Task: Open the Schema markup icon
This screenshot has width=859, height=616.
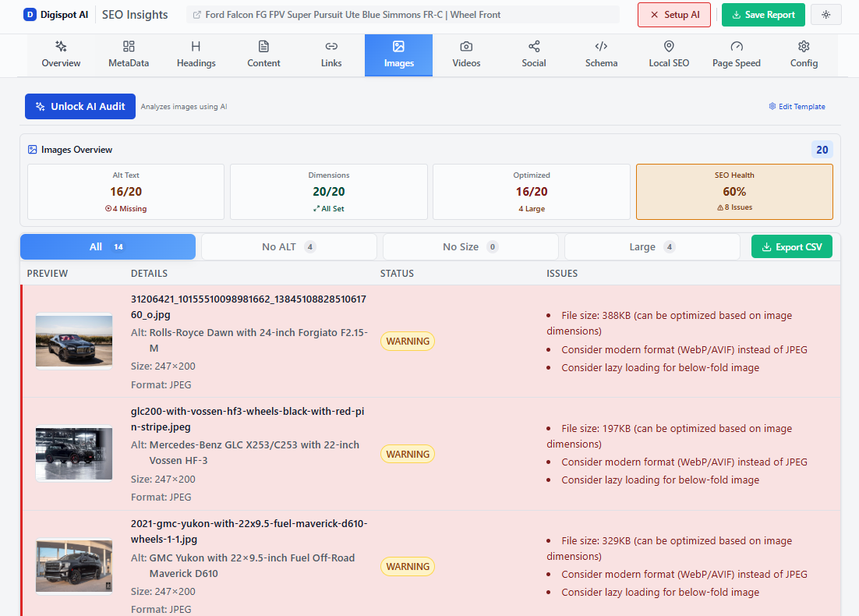Action: pyautogui.click(x=601, y=47)
